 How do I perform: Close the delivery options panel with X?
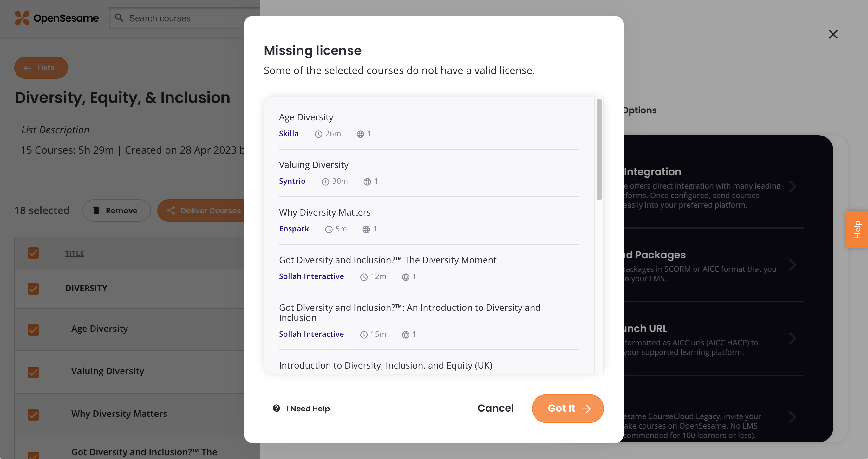coord(833,34)
